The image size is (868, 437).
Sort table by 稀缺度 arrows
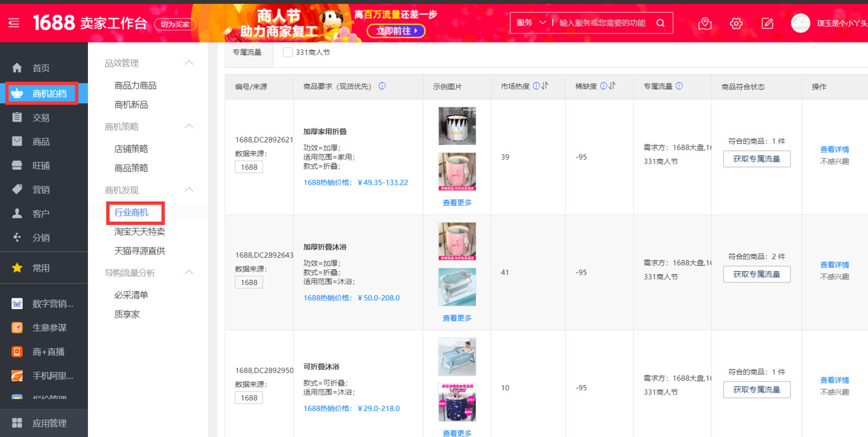[x=612, y=86]
